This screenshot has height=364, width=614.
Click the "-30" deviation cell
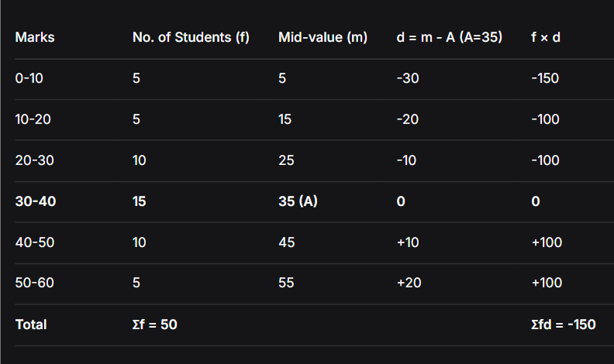(406, 79)
